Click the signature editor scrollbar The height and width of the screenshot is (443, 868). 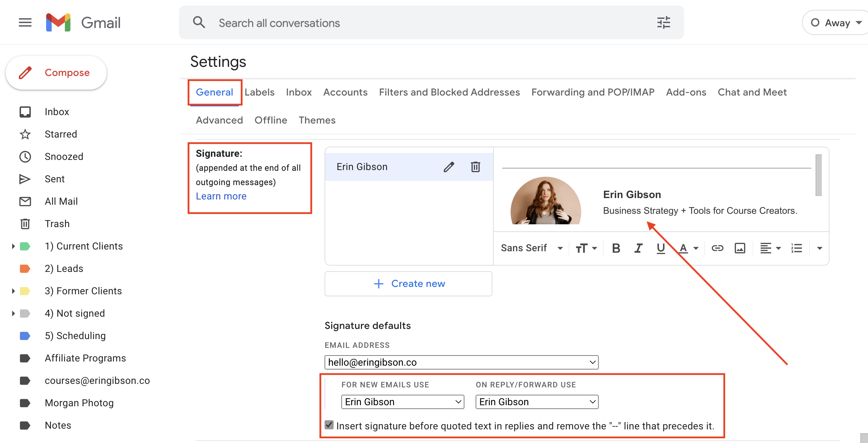coord(818,175)
